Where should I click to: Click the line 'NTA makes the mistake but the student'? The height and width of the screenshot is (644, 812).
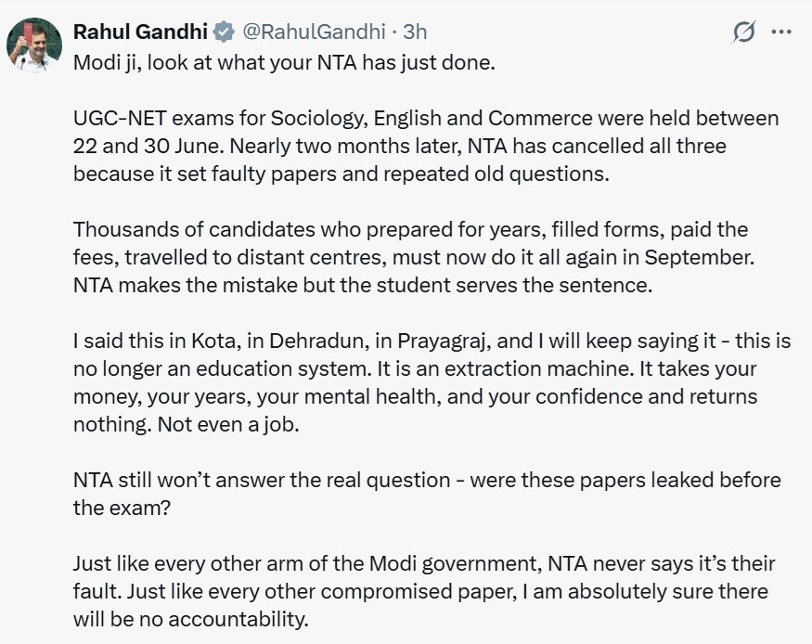pyautogui.click(x=363, y=285)
